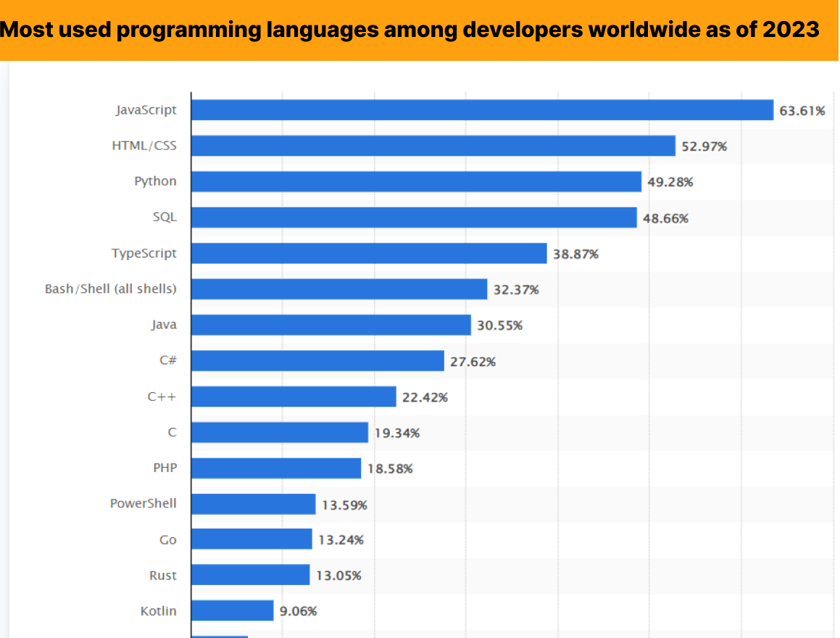Screen dimensions: 840x638
Task: Click the Python axis label
Action: coord(155,181)
